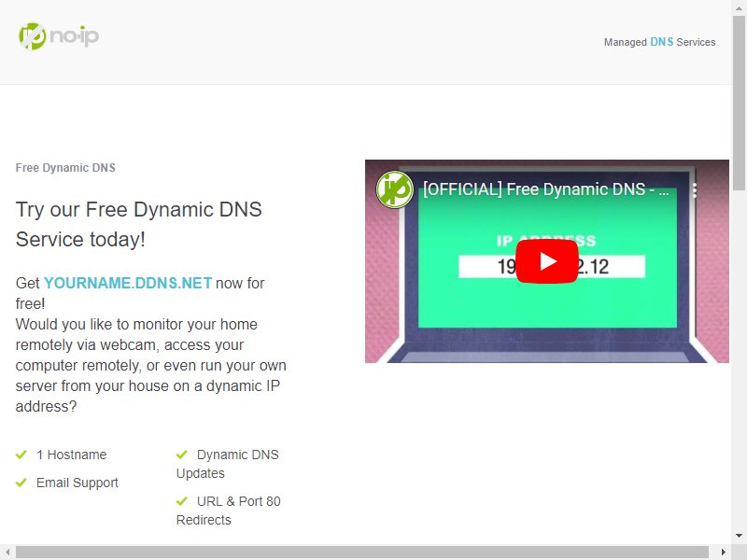Click the vertical scrollbar thumb
747x560 pixels.
click(739, 104)
